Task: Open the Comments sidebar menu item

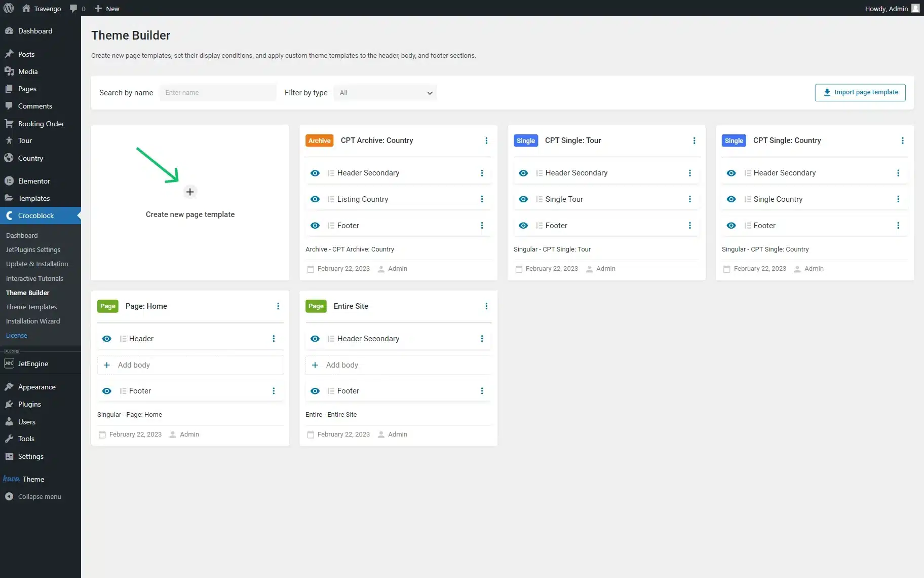Action: [41, 106]
